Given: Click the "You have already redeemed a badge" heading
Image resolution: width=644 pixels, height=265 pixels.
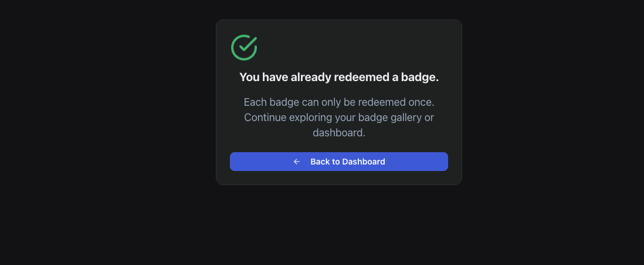Looking at the screenshot, I should (338, 77).
